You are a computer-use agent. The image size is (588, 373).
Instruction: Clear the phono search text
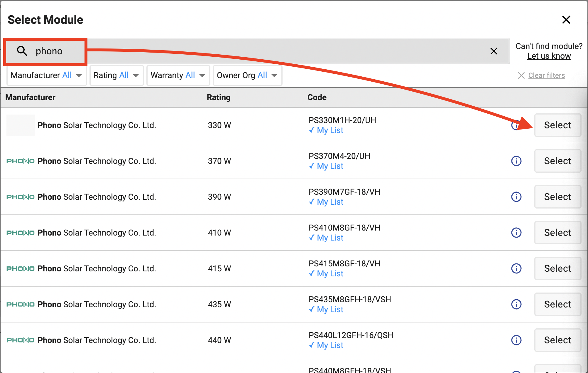click(494, 51)
